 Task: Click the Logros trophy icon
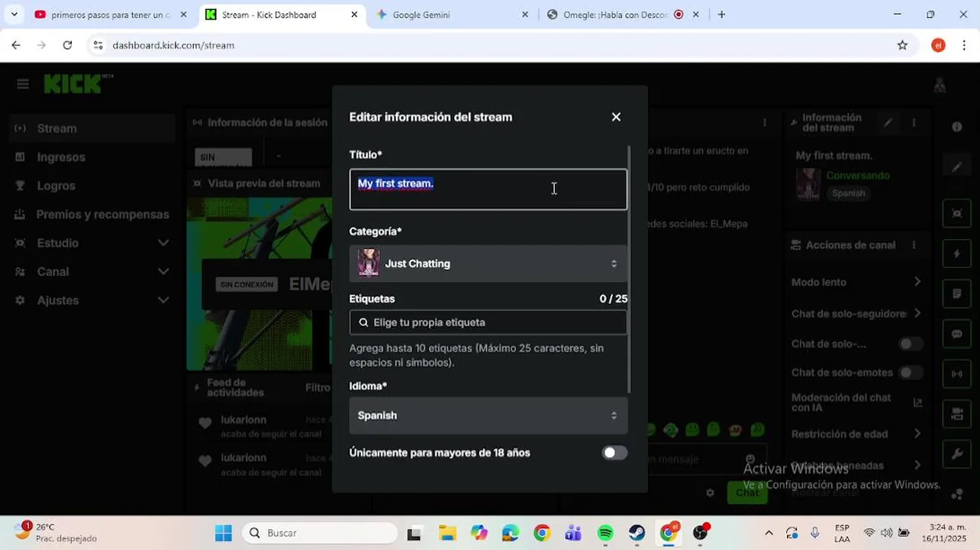coord(20,186)
